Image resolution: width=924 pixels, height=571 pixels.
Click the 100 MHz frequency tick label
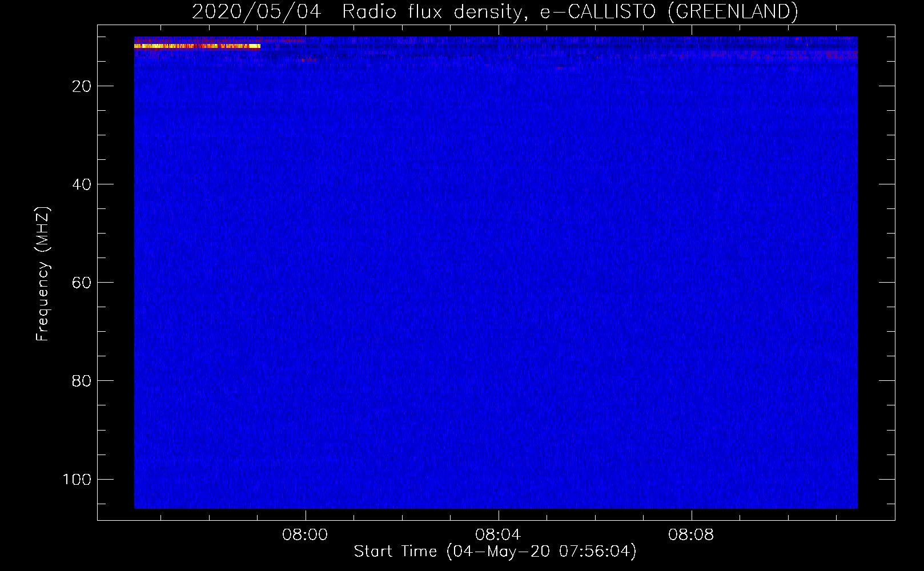[77, 479]
